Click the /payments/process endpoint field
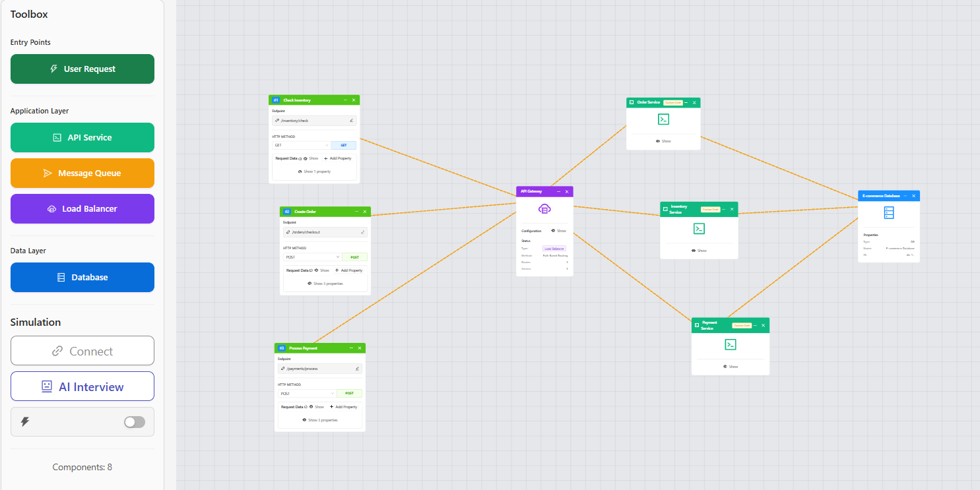The image size is (980, 490). tap(320, 369)
